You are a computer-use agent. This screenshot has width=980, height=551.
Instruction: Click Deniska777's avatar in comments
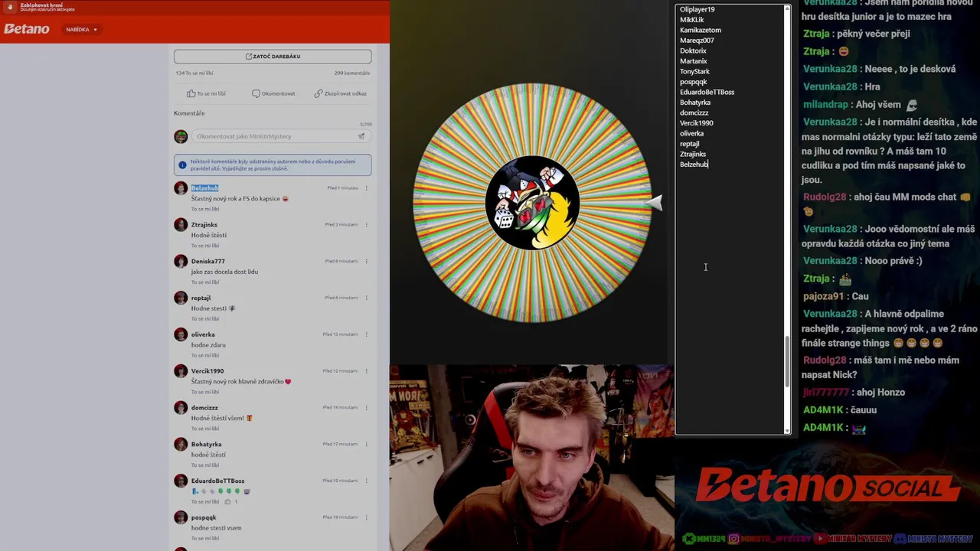[x=181, y=261]
